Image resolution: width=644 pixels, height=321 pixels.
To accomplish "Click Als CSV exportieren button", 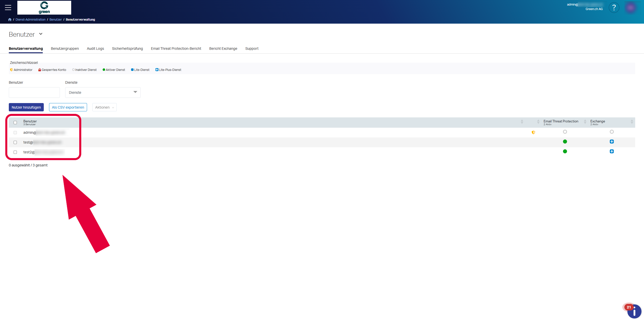I will 68,107.
